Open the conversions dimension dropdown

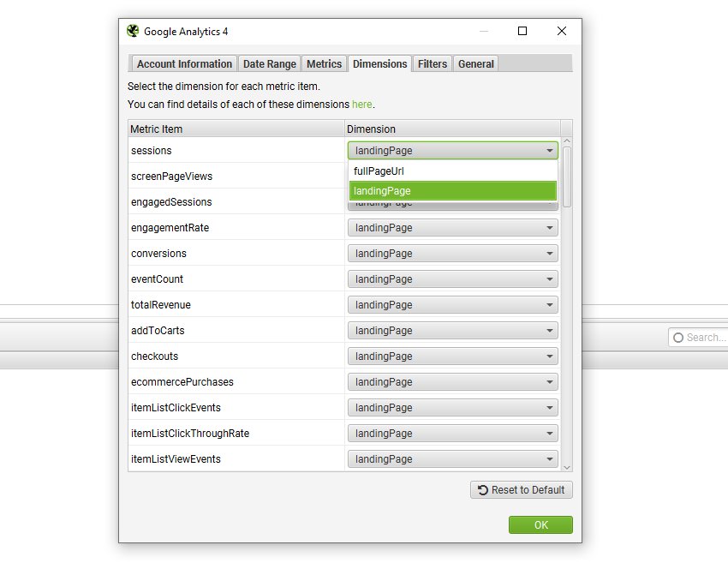tap(453, 254)
